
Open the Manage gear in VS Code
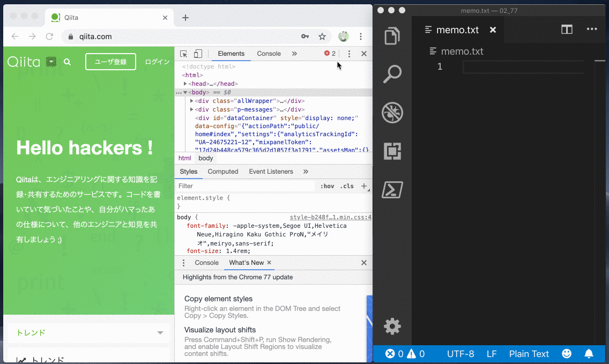pos(392,326)
